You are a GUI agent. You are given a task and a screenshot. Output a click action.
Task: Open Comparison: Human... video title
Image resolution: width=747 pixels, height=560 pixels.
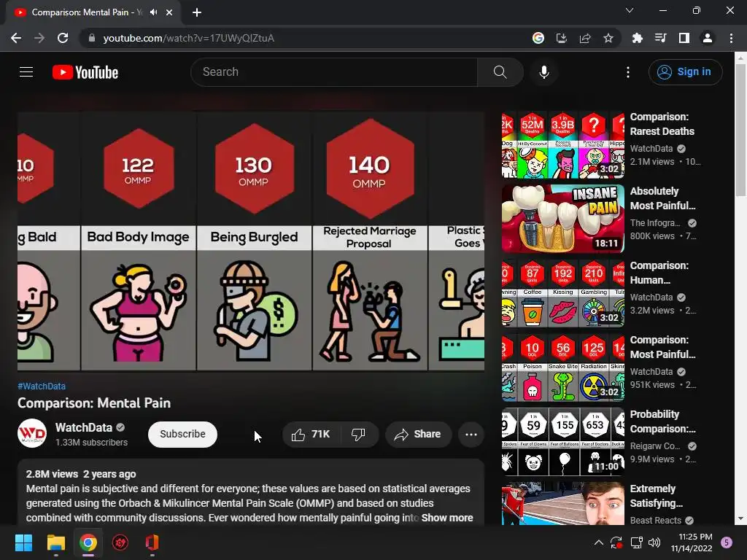pos(659,273)
